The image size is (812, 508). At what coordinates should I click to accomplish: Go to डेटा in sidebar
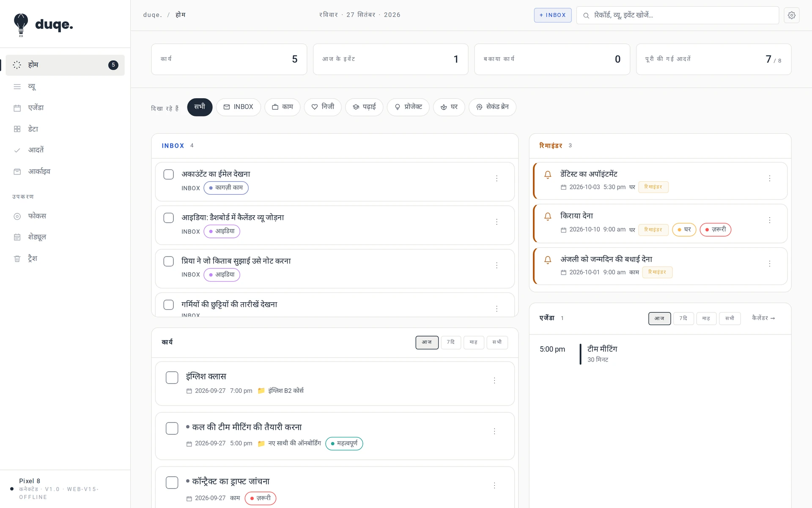(65, 129)
